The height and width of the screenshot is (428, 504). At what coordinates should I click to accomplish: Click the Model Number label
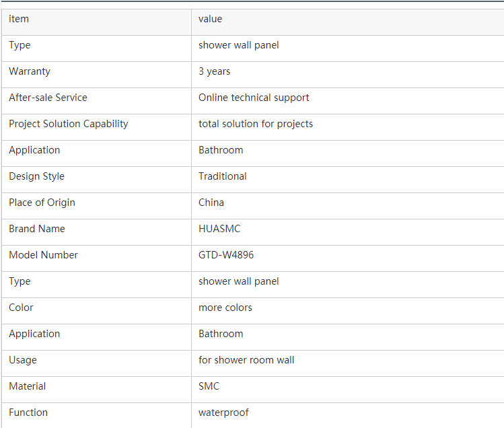[x=43, y=255]
